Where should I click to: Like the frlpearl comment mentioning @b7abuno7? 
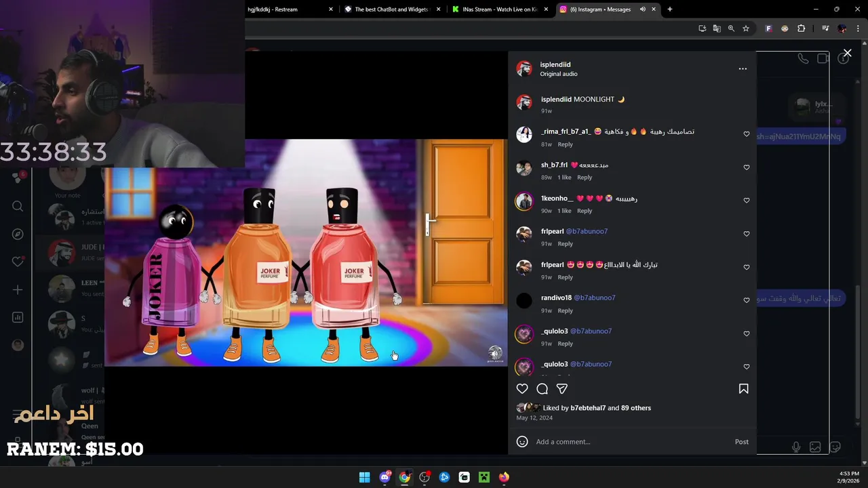pyautogui.click(x=747, y=234)
